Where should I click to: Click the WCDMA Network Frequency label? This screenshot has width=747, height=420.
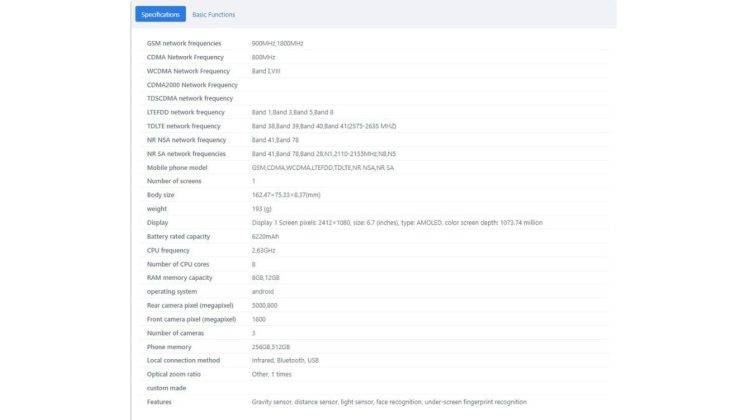point(188,71)
